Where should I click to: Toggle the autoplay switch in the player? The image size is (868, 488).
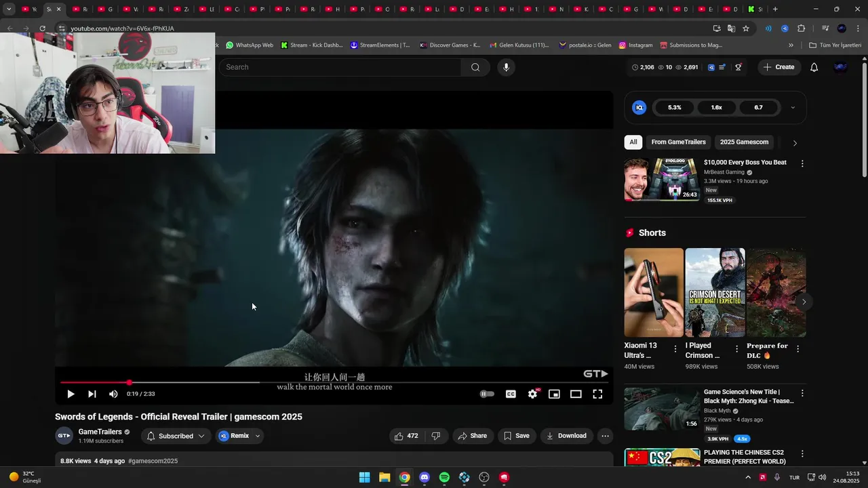[487, 394]
